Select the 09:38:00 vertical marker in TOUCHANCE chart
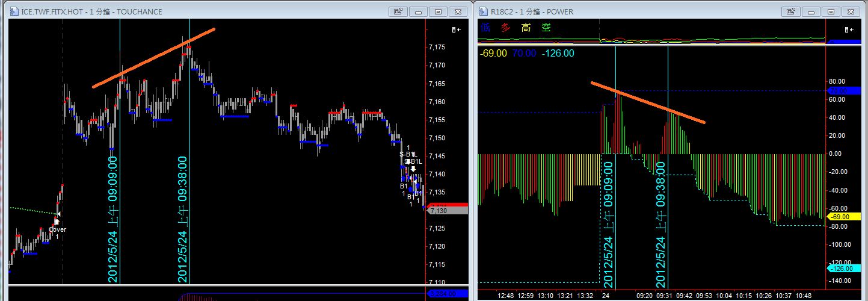The width and height of the screenshot is (868, 301). 189,150
